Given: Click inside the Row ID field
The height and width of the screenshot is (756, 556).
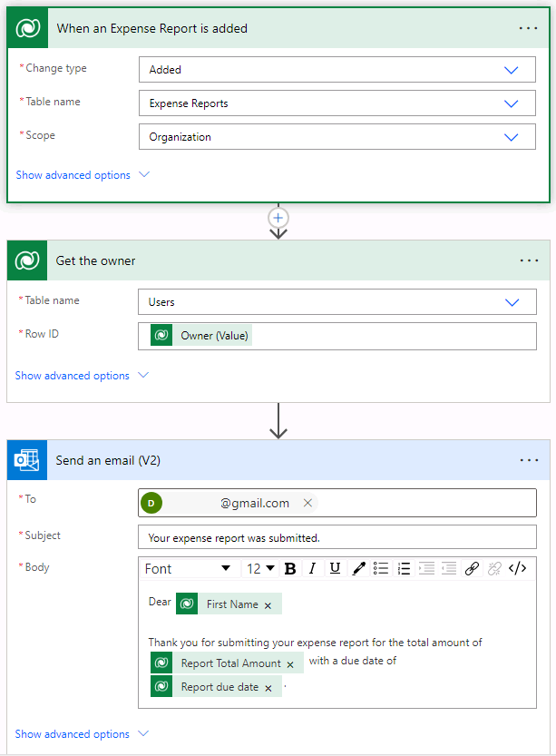Looking at the screenshot, I should 337,336.
